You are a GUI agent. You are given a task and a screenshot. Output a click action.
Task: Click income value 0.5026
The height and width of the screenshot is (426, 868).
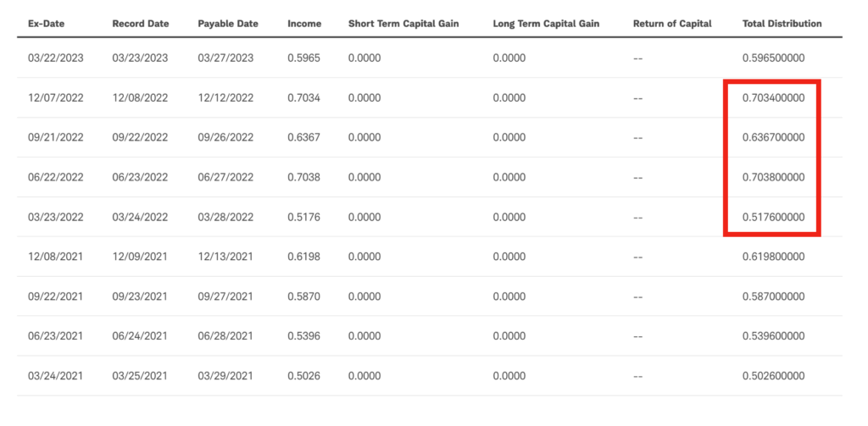click(303, 376)
